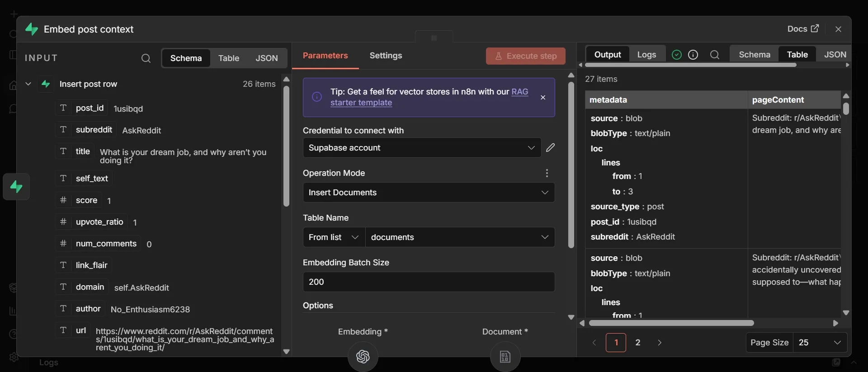This screenshot has width=868, height=372.
Task: Click the subreddit field pill
Action: [x=86, y=130]
